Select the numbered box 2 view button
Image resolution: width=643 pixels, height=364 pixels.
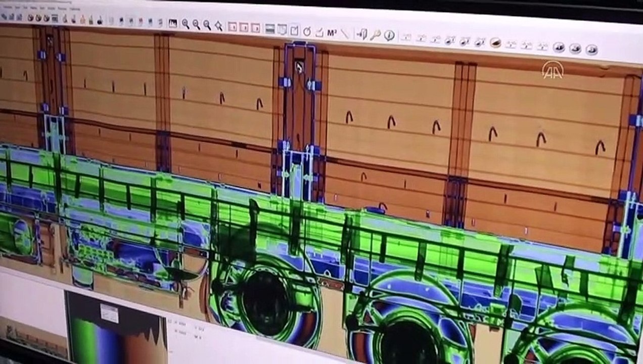pos(244,27)
